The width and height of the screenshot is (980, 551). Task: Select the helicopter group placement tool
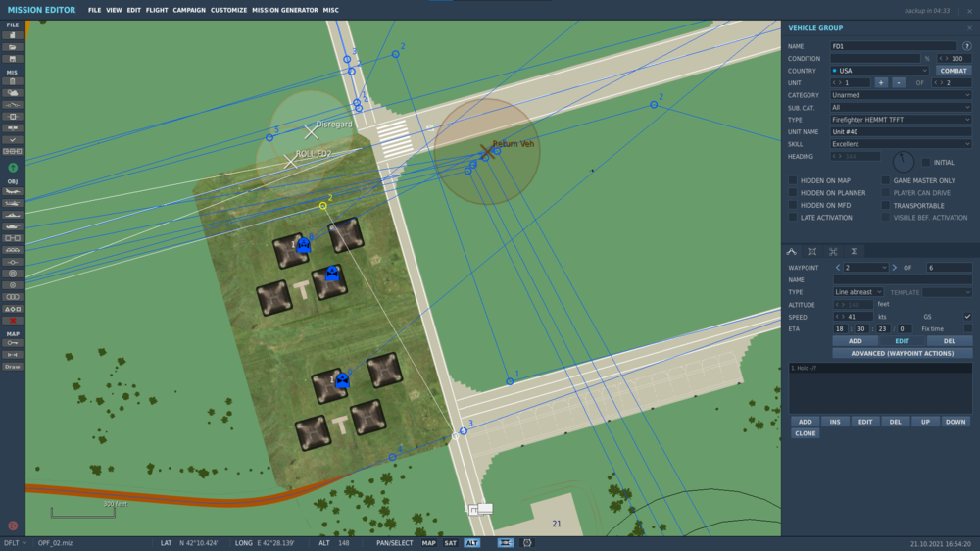click(13, 203)
